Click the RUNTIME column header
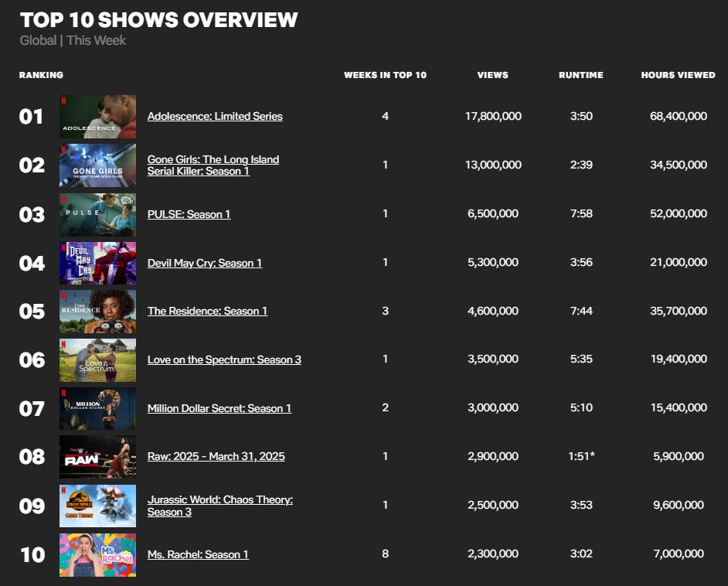 coord(581,75)
